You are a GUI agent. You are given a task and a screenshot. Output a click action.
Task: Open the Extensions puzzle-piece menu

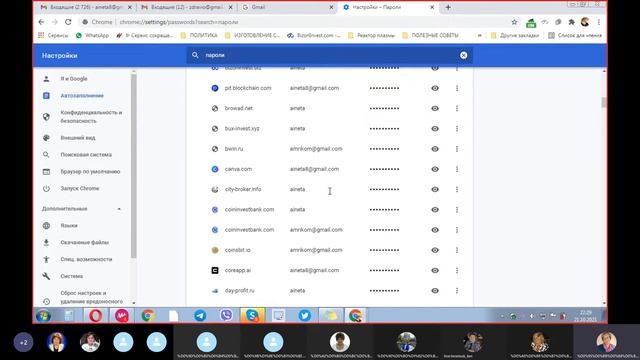pyautogui.click(x=571, y=22)
